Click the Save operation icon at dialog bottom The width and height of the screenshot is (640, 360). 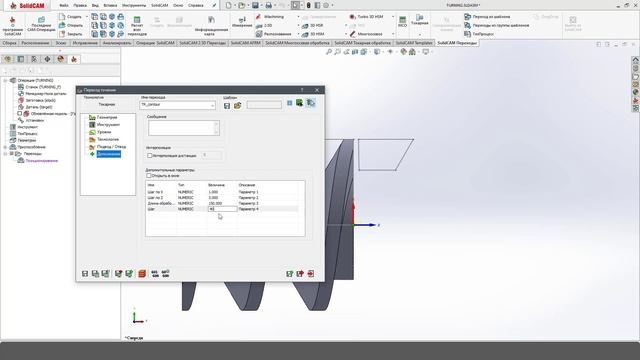pyautogui.click(x=85, y=273)
